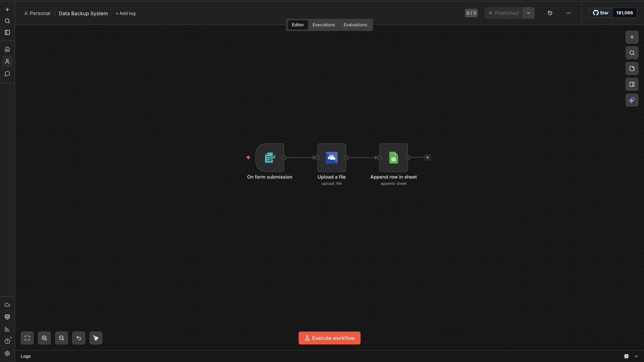Click the 'On form submission' label text
Viewport: 644px width, 362px height.
[x=270, y=177]
